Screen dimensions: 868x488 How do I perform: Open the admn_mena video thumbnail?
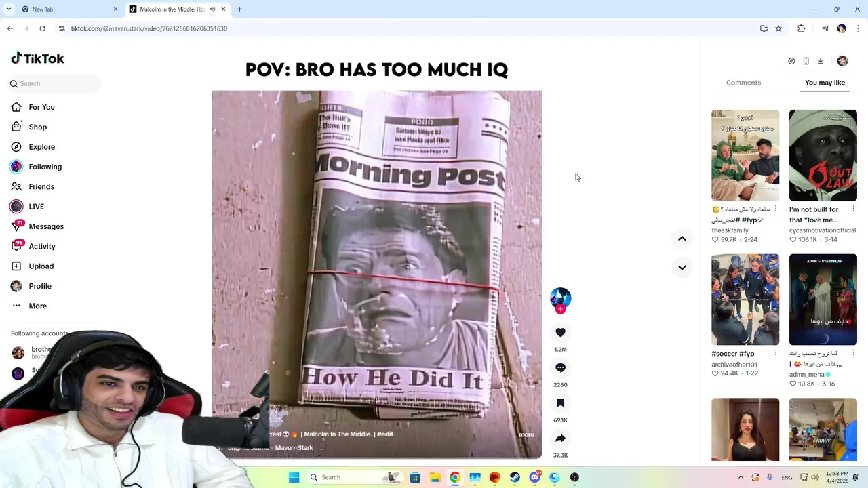(x=823, y=300)
